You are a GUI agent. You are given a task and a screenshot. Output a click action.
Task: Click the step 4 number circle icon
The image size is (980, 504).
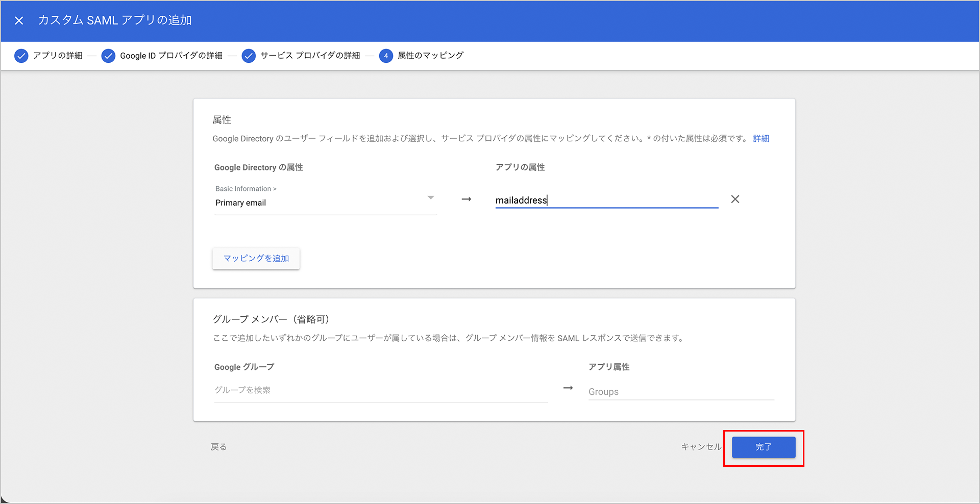tap(386, 56)
